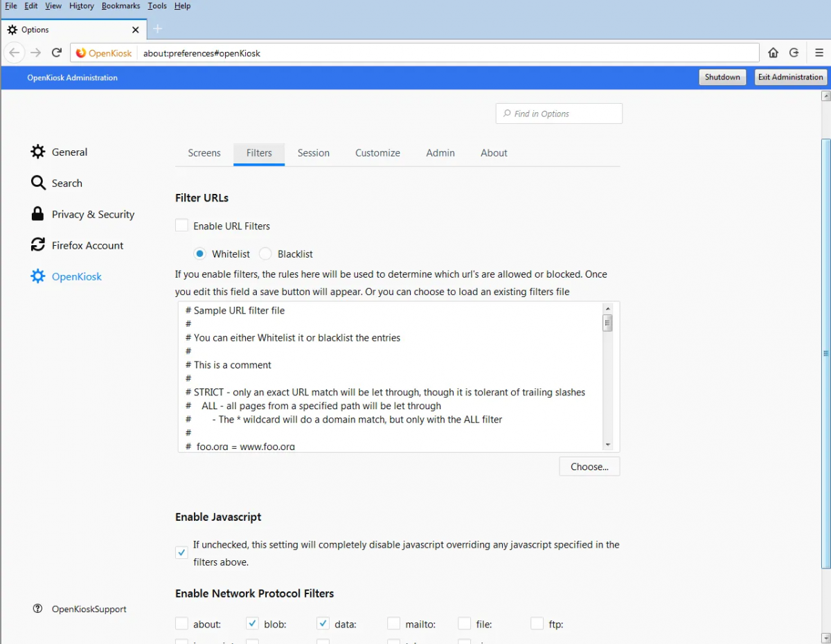Select the Search section in sidebar
Image resolution: width=831 pixels, height=644 pixels.
coord(66,183)
